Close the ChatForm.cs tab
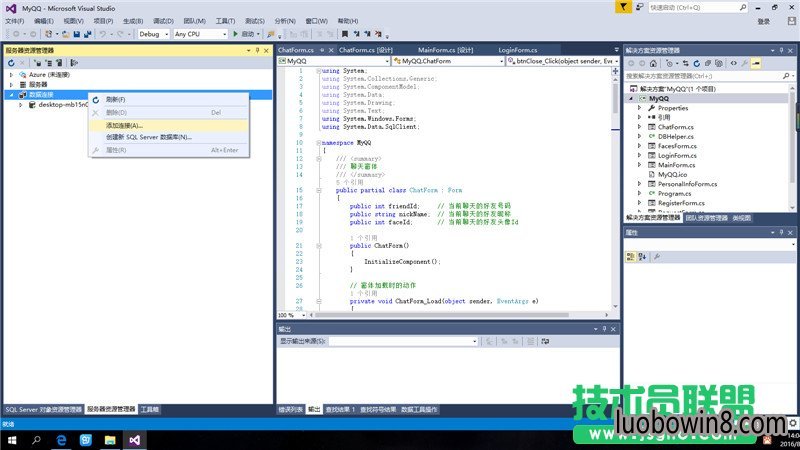This screenshot has width=800, height=450. click(331, 50)
